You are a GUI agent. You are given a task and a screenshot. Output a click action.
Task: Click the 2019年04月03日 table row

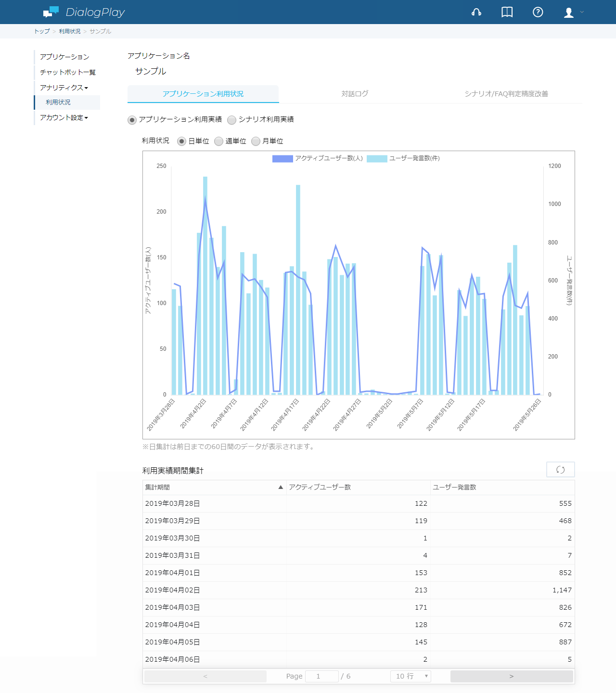pyautogui.click(x=359, y=607)
